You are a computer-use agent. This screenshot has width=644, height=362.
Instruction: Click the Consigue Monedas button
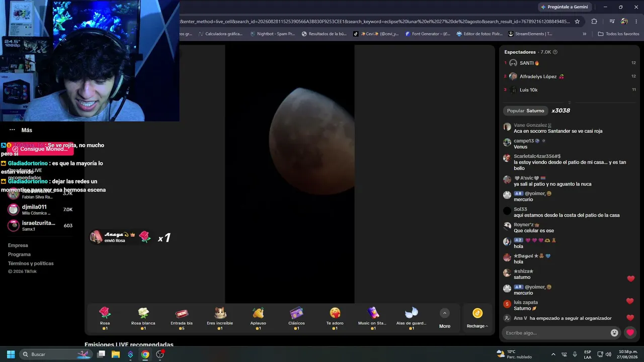[x=40, y=149]
